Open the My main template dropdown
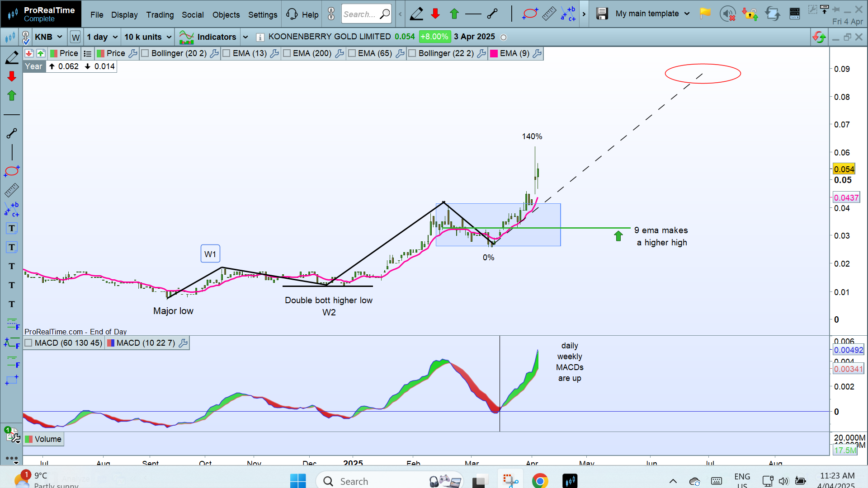The height and width of the screenshot is (488, 868). [x=652, y=14]
